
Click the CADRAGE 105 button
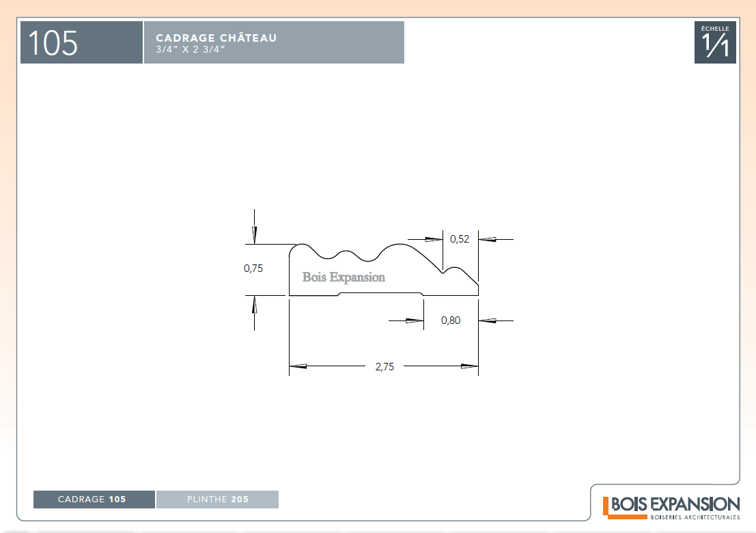coord(94,500)
